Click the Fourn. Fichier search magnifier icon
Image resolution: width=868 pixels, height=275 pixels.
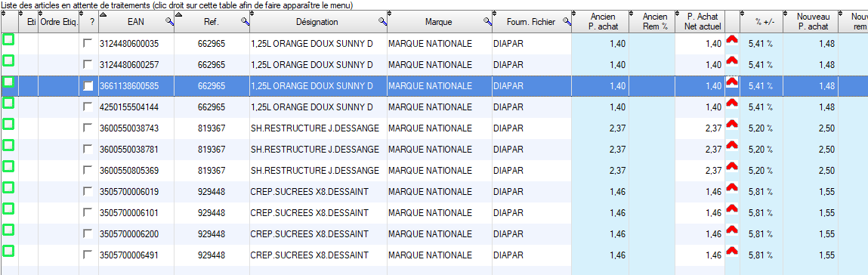(567, 22)
